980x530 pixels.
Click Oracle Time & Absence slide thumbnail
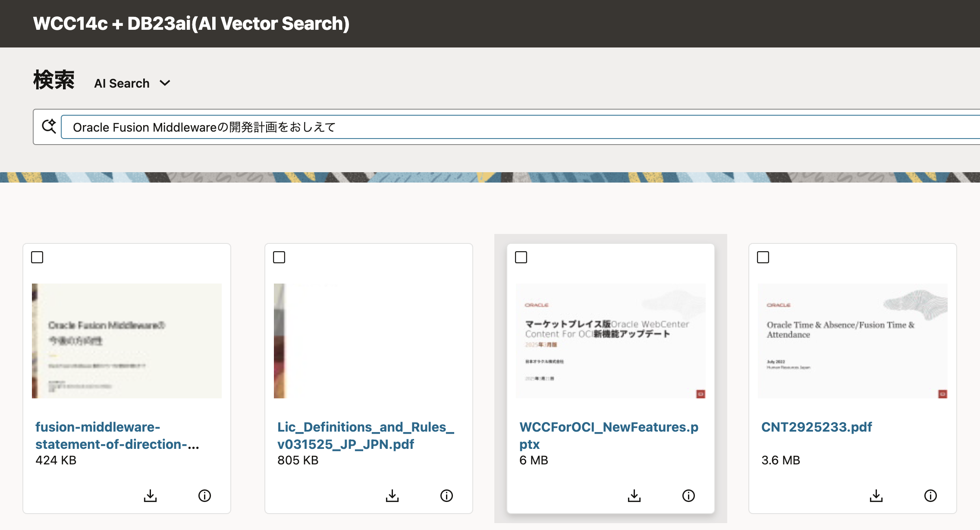pos(852,341)
